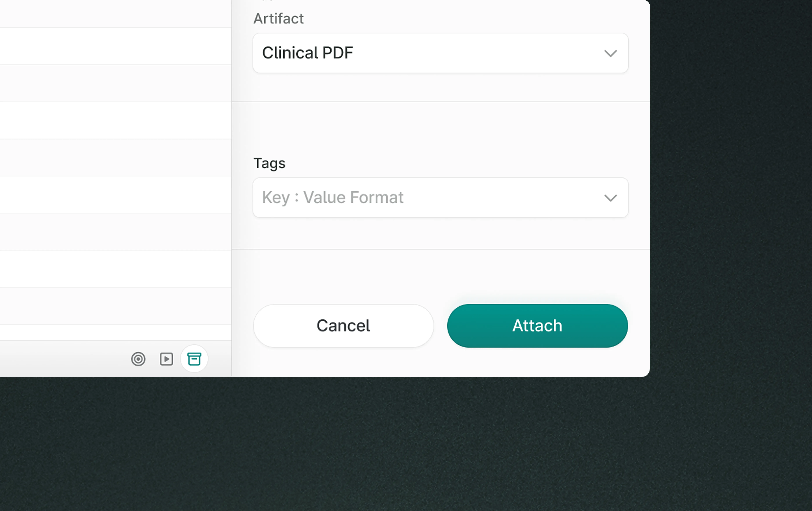Image resolution: width=812 pixels, height=511 pixels.
Task: Click the 'Clinical PDF' selected value text
Action: pos(307,53)
